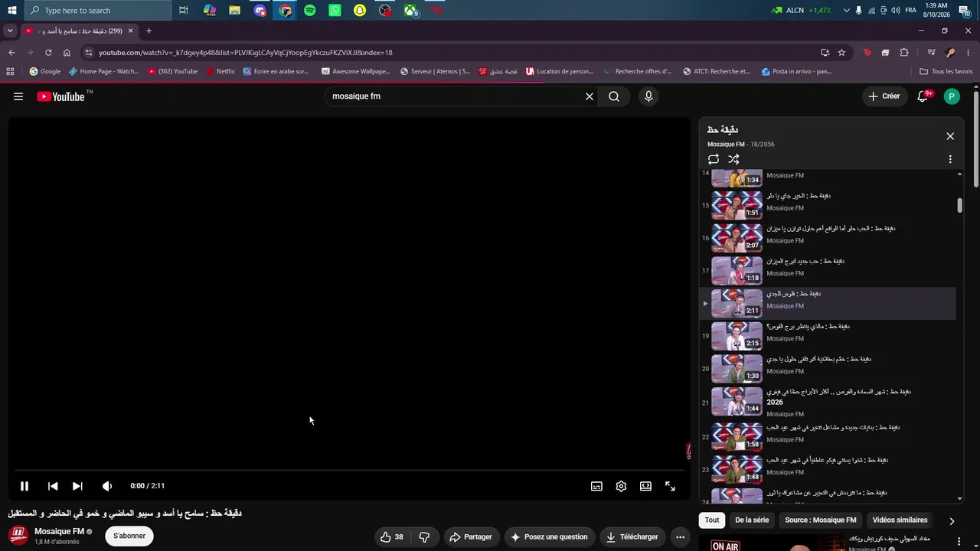Viewport: 980px width, 551px height.
Task: Focus the YouTube URL address bar
Action: [x=452, y=53]
